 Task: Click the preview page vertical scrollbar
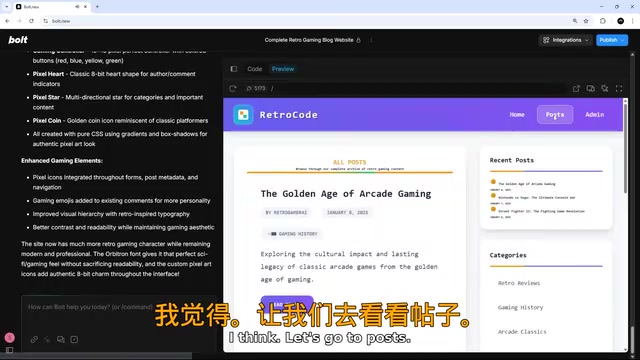click(x=625, y=149)
